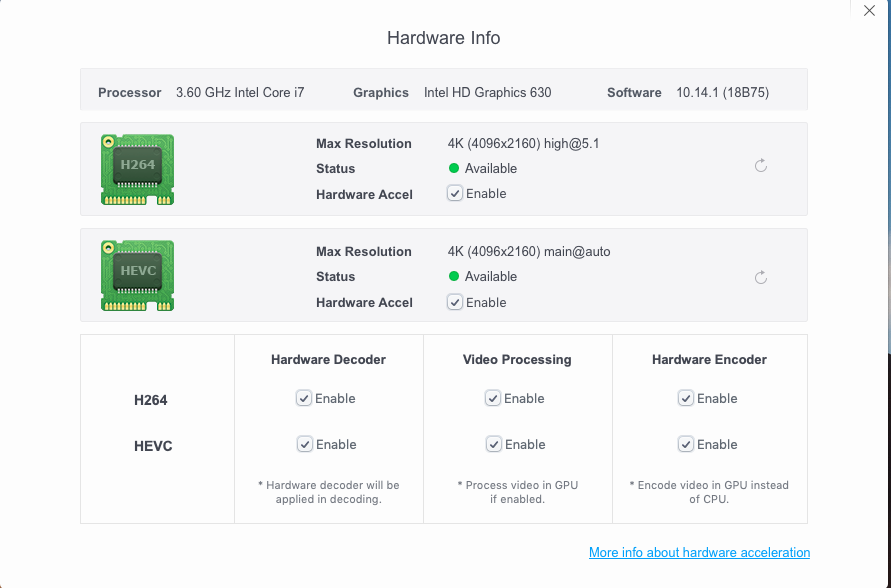Click the Hardware Info title

(443, 38)
